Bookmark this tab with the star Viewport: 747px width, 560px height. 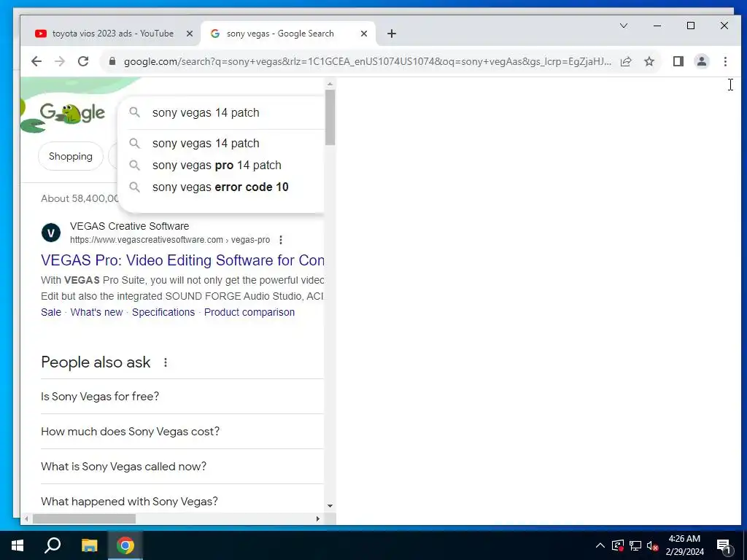(649, 61)
